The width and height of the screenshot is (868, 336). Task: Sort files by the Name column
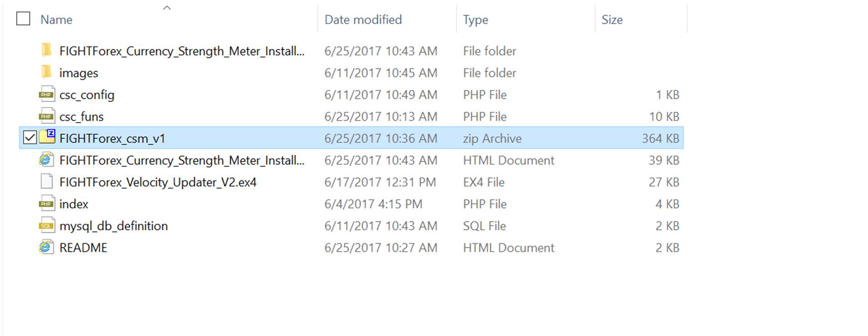[x=56, y=20]
